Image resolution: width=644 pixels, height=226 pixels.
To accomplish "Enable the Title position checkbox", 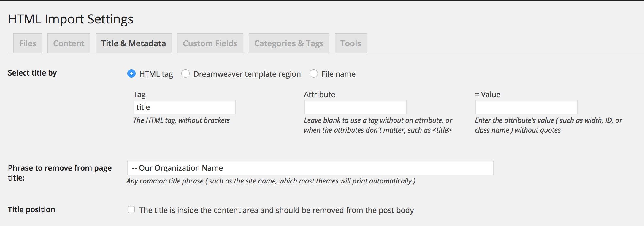I will coord(131,210).
